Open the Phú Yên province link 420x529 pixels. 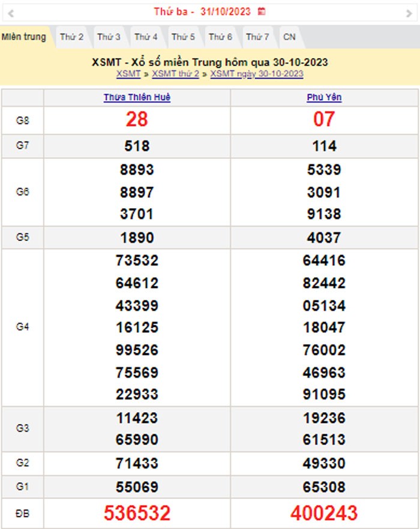click(x=324, y=97)
